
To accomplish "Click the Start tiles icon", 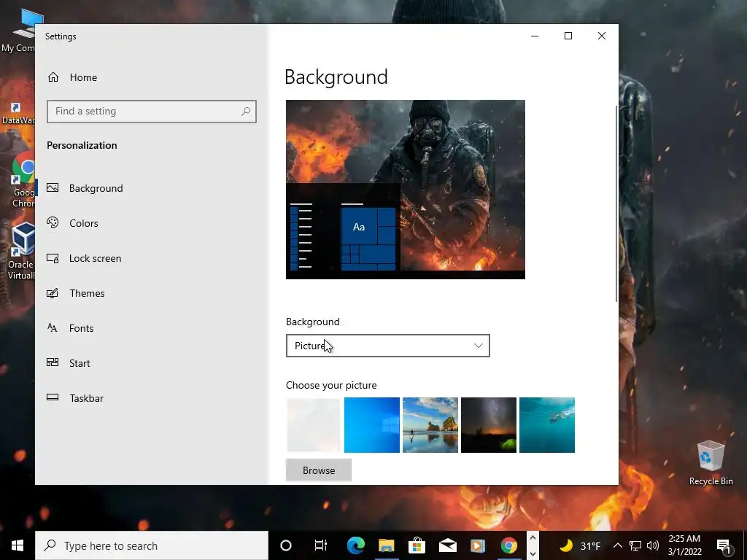I will (53, 362).
